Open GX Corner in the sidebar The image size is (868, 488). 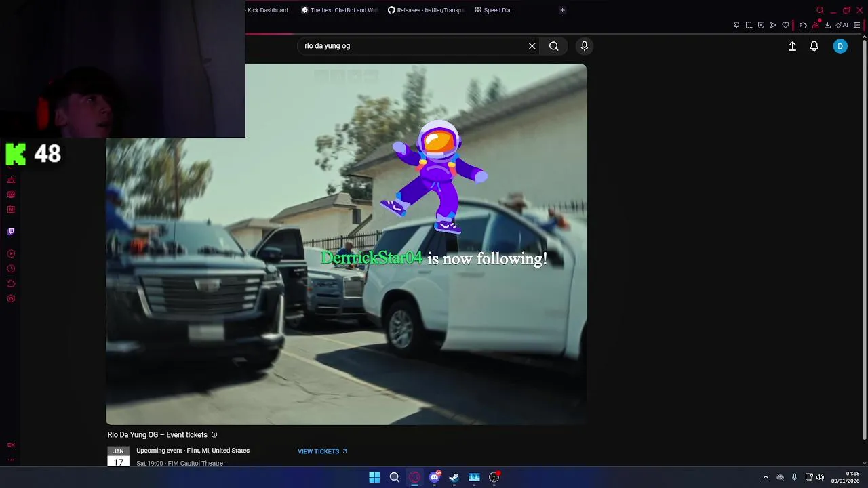click(x=11, y=180)
